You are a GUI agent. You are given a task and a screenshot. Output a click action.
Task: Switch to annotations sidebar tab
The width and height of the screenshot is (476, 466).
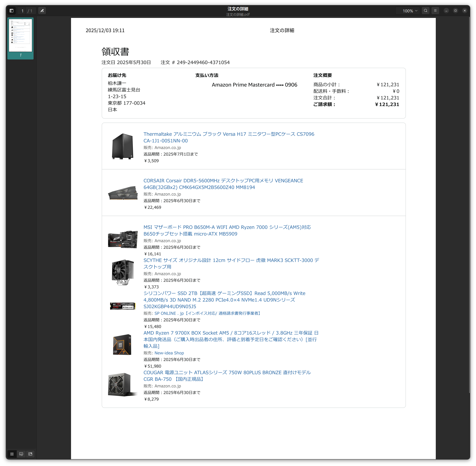coord(21,454)
